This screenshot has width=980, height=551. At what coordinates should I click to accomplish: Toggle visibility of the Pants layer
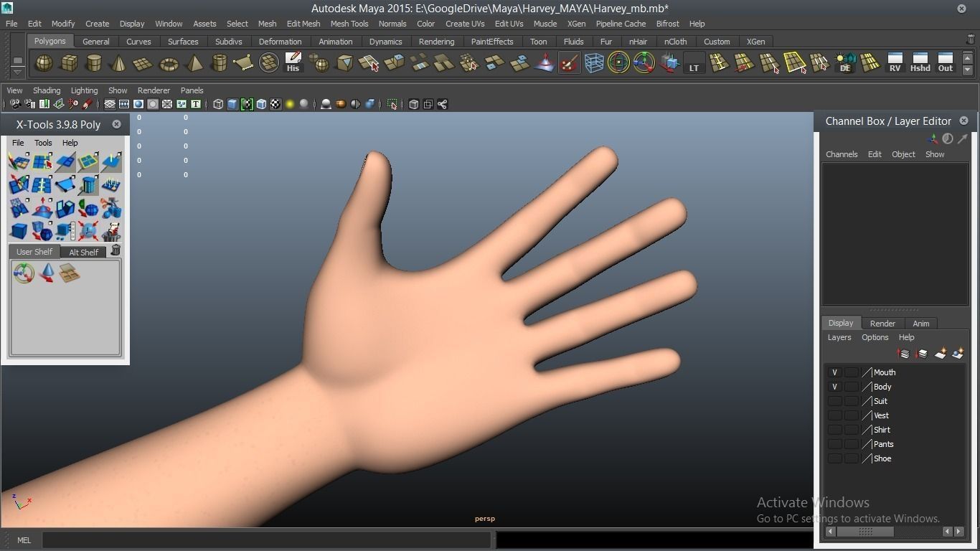[x=834, y=444]
